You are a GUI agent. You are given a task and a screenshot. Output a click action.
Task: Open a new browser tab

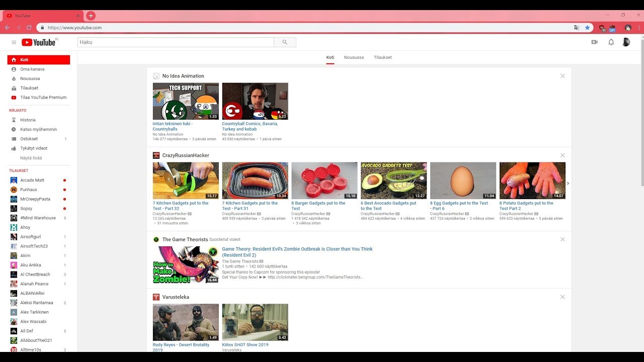(x=91, y=16)
